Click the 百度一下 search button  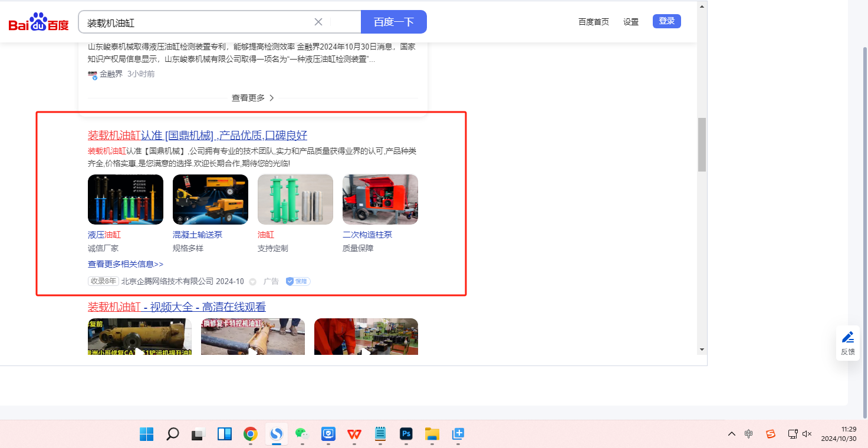click(394, 22)
